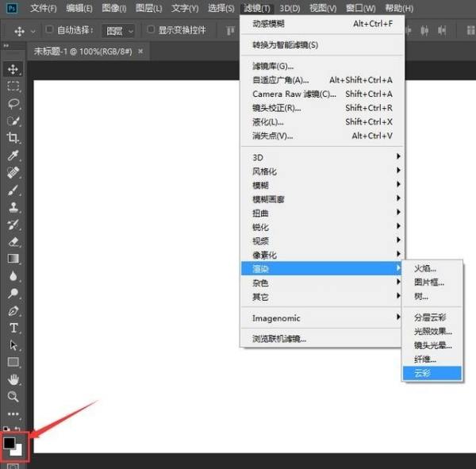
Task: Select the Pen tool
Action: (x=13, y=311)
